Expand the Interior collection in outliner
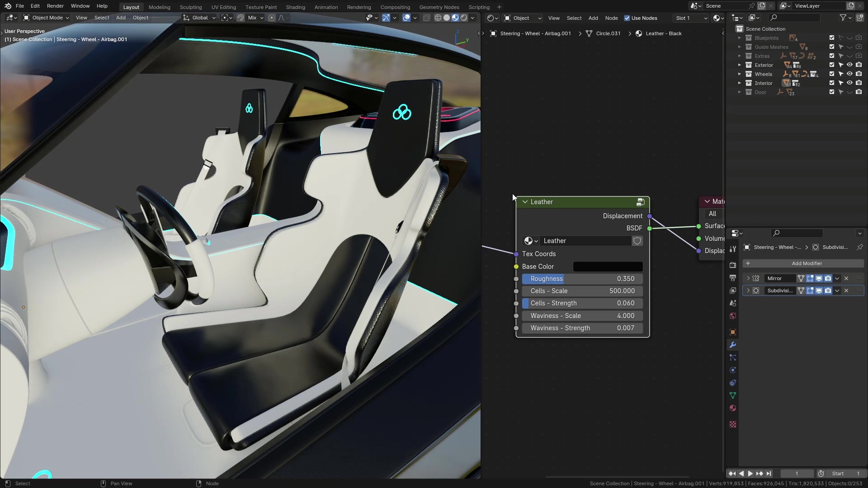This screenshot has width=868, height=488. click(740, 83)
